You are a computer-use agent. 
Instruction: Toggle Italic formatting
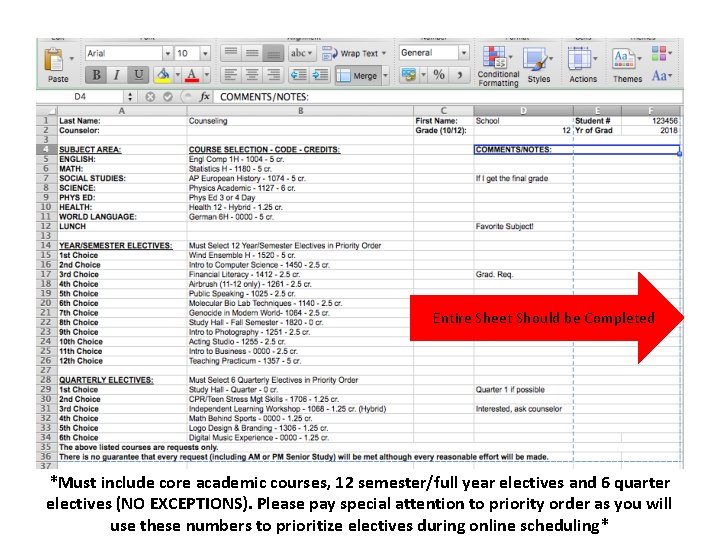(117, 75)
